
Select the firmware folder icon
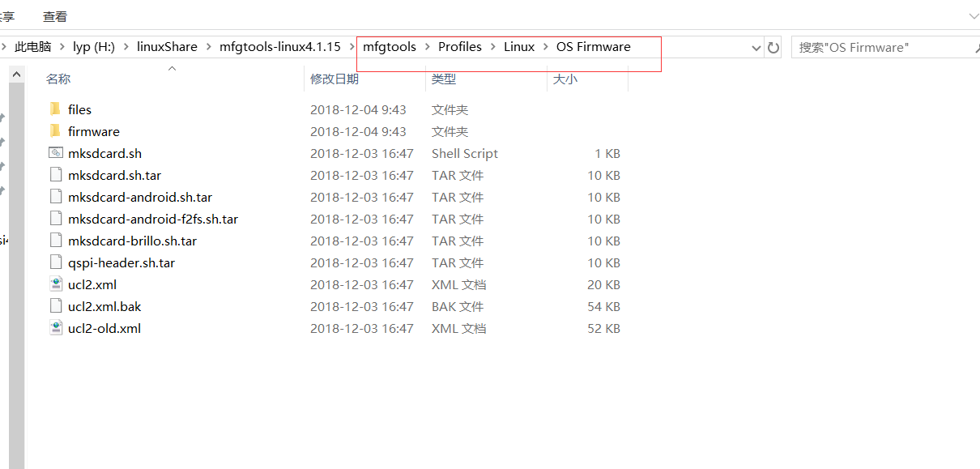coord(55,131)
